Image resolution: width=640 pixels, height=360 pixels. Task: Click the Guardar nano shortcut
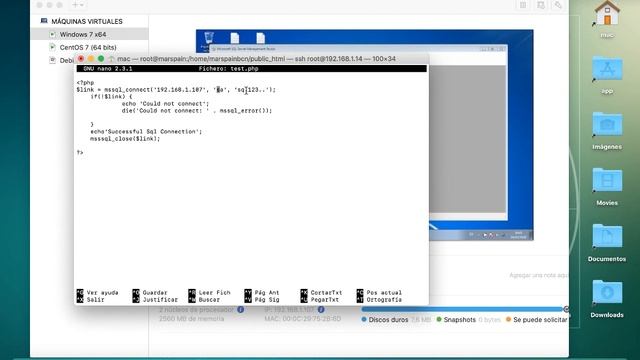coord(150,293)
